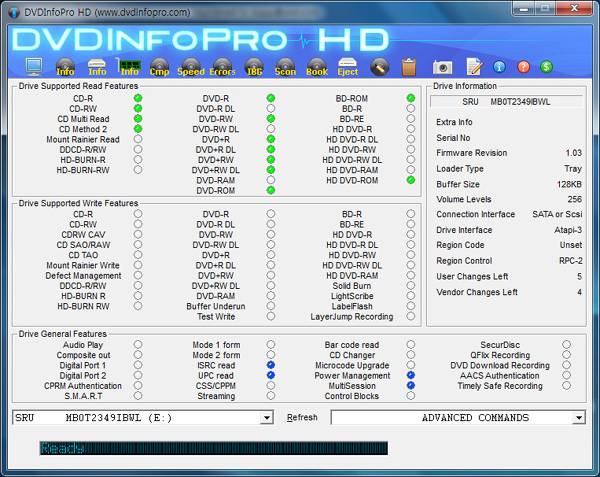Toggle the ISRC read feature indicator
The height and width of the screenshot is (477, 600).
pos(271,365)
